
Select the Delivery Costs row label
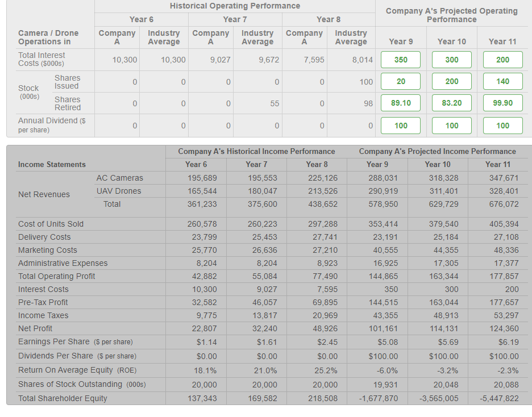click(x=44, y=237)
